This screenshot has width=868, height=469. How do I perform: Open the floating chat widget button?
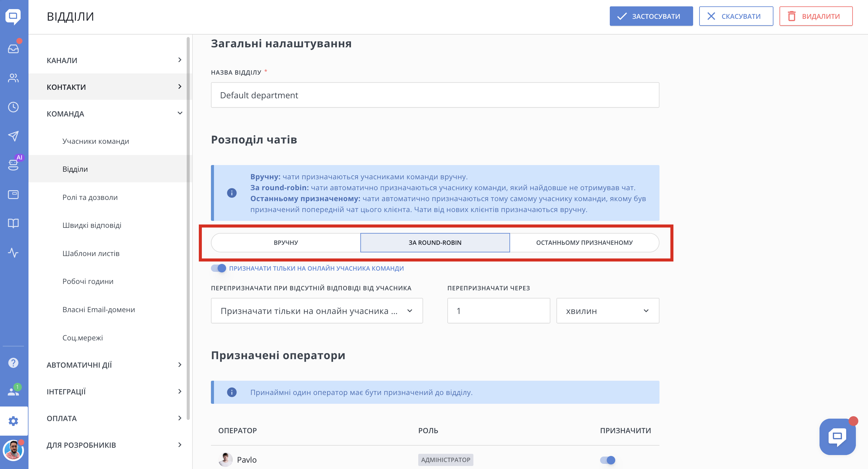(837, 437)
